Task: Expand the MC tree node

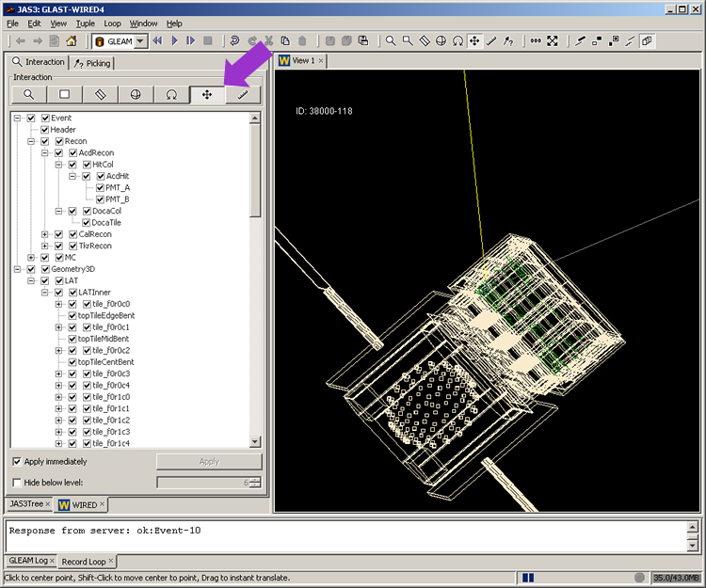Action: click(31, 258)
